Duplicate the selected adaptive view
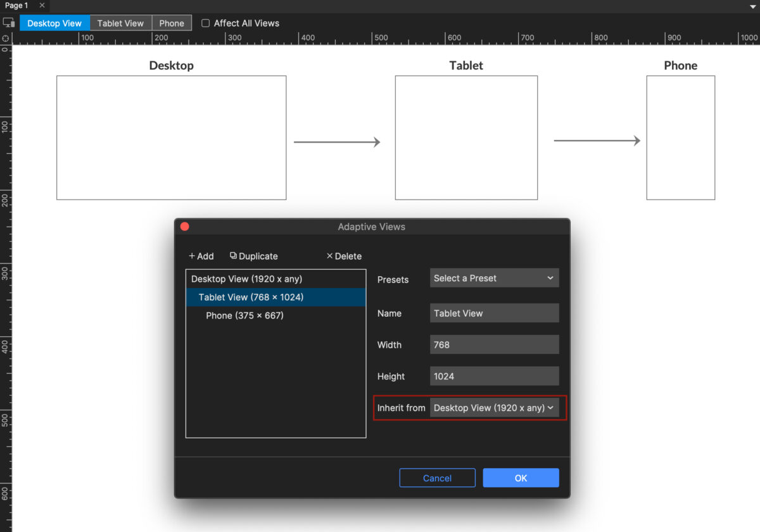760x532 pixels. pyautogui.click(x=254, y=256)
